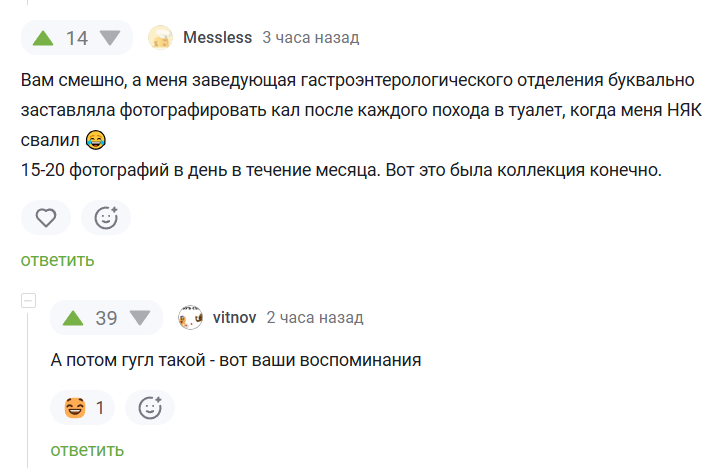Downvote the comment by Messless
This screenshot has height=468, width=728.
pos(110,38)
